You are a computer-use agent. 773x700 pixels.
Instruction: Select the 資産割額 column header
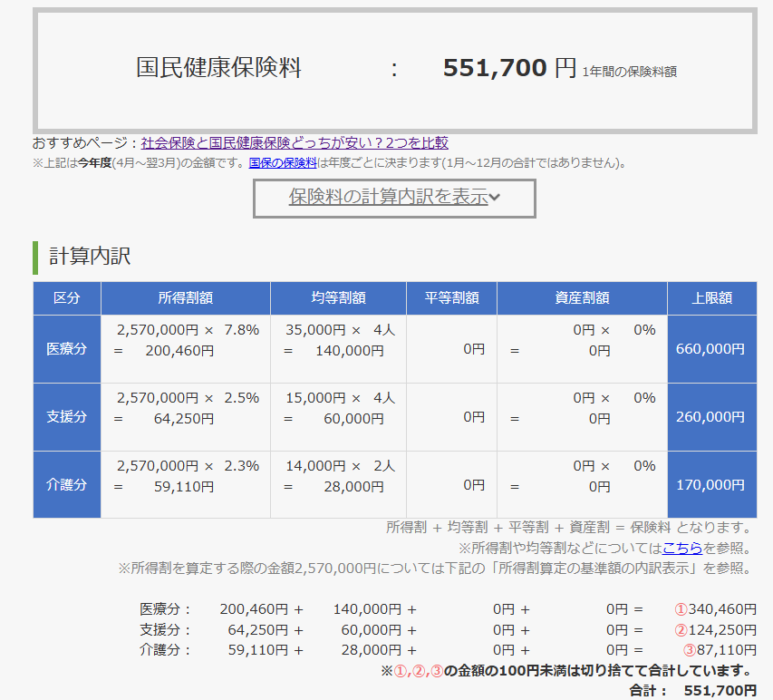pyautogui.click(x=582, y=298)
